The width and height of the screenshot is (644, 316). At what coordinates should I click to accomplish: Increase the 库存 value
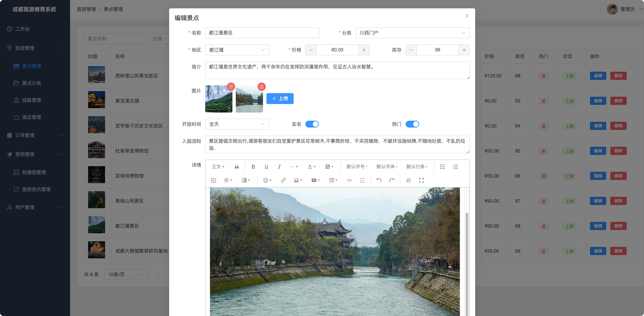(464, 50)
